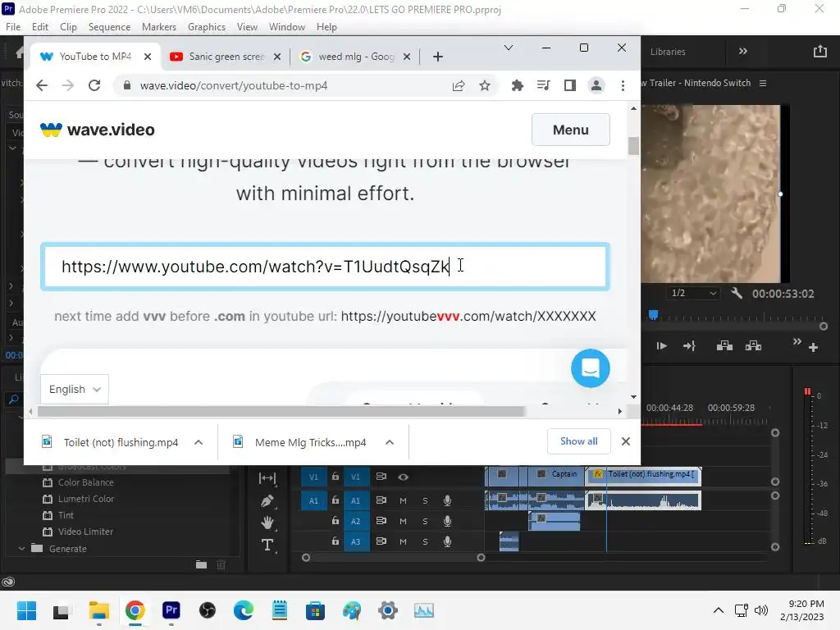Expand Premiere workspace overflow chevrons
Image resolution: width=840 pixels, height=630 pixels.
coord(742,52)
